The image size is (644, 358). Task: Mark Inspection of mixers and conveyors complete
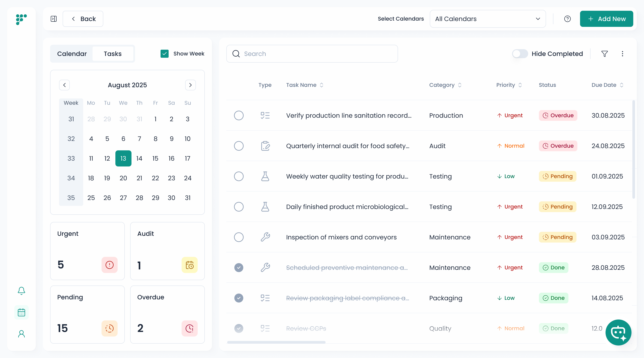[239, 237]
